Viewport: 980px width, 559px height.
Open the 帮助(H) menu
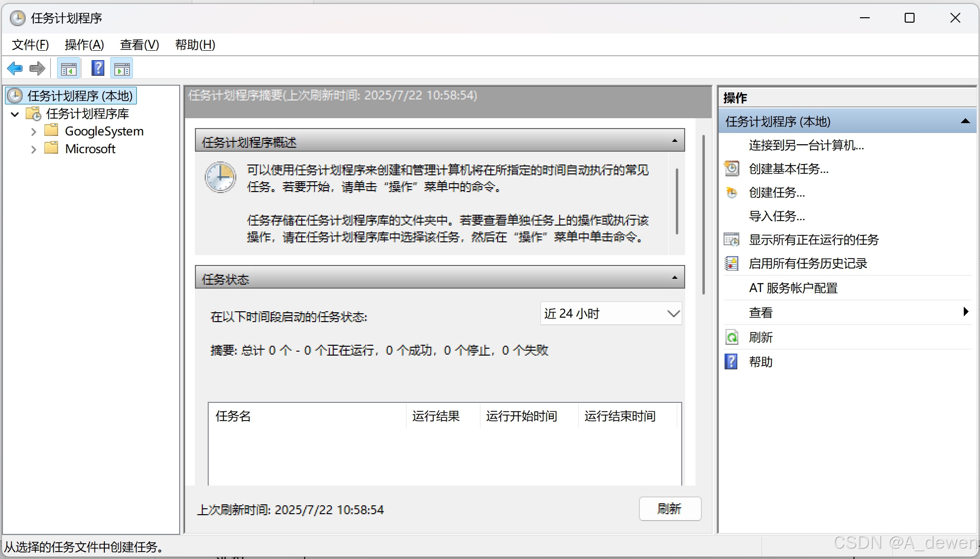point(195,45)
